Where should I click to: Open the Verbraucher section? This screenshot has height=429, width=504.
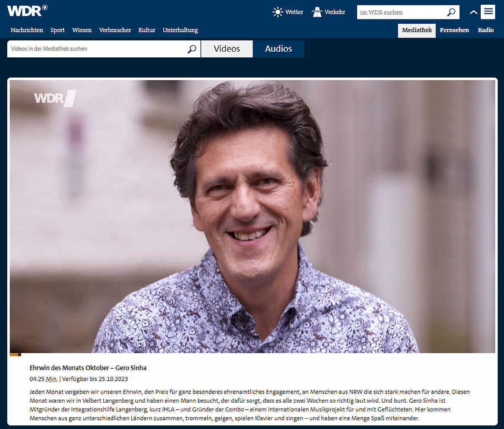pyautogui.click(x=115, y=30)
